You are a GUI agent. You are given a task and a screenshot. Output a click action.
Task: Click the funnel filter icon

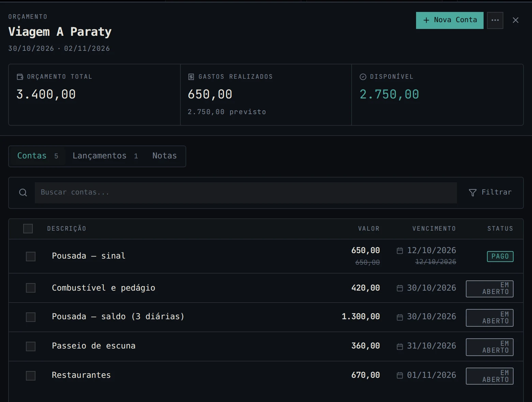(473, 193)
